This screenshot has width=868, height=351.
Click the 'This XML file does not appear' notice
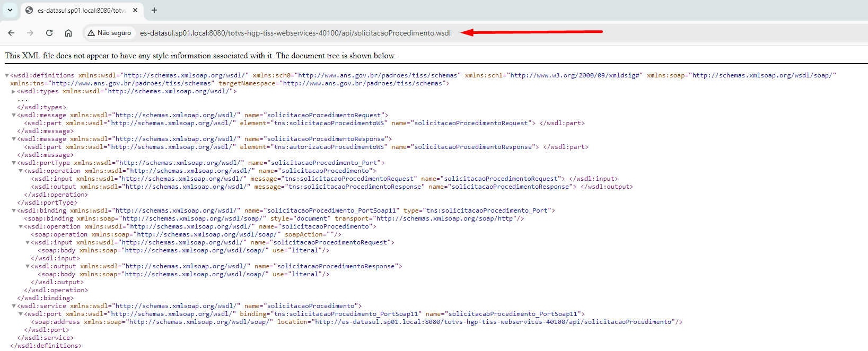click(200, 56)
